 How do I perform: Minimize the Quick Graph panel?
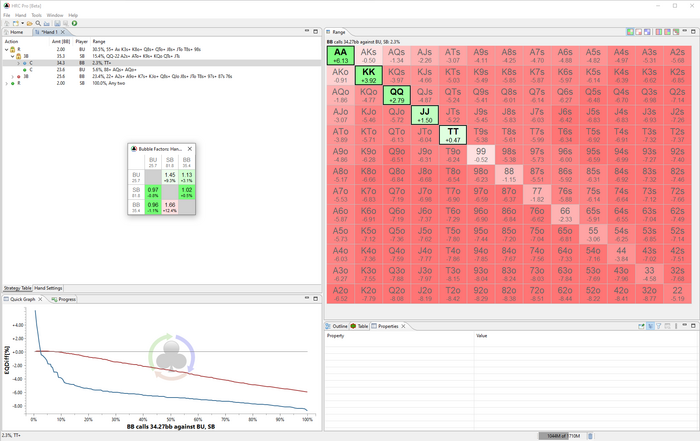[x=307, y=298]
